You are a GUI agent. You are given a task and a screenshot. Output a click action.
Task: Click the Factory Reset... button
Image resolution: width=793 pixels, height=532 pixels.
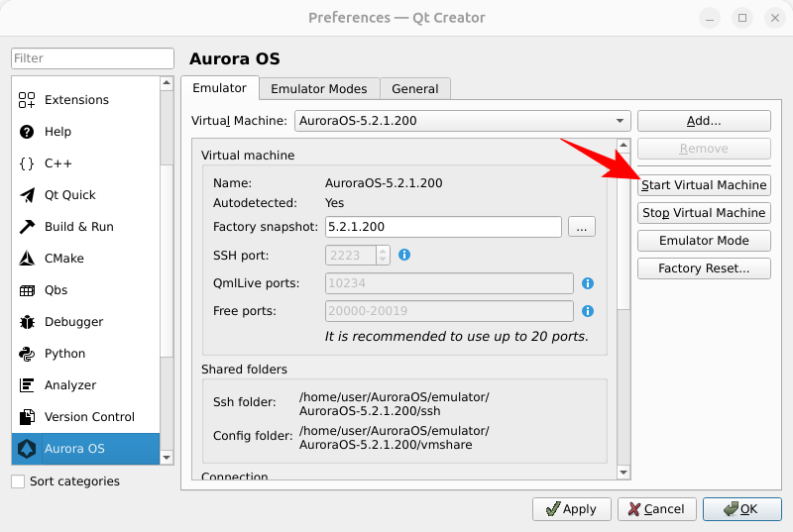point(704,268)
